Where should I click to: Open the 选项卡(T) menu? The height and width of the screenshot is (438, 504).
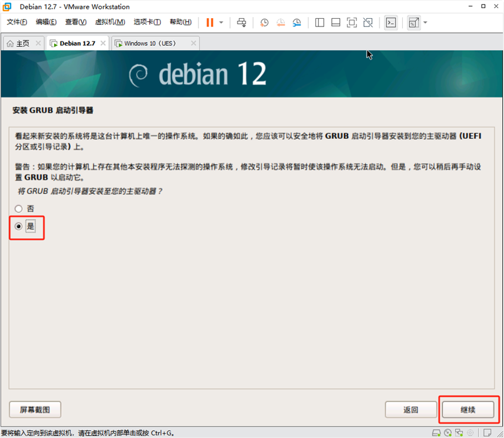(147, 22)
